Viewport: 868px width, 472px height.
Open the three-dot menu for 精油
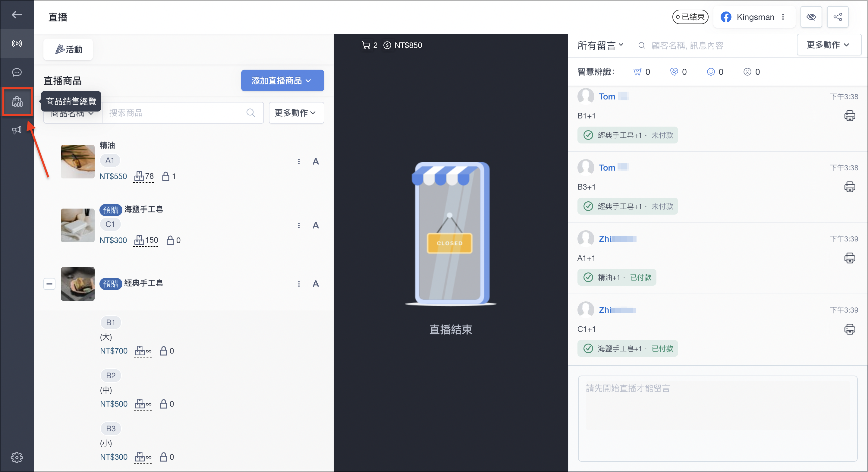coord(299,162)
